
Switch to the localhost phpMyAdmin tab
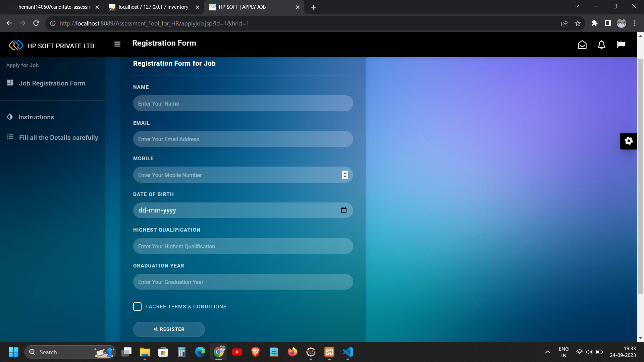pyautogui.click(x=153, y=7)
